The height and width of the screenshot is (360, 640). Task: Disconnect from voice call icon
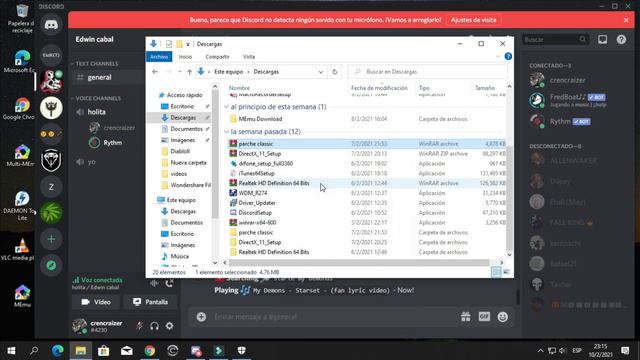(169, 283)
